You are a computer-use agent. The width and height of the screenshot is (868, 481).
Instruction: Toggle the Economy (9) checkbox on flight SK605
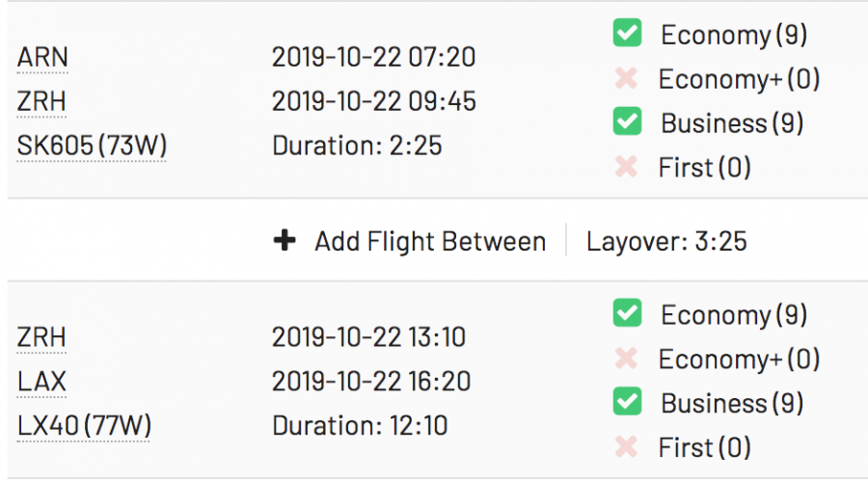click(628, 35)
